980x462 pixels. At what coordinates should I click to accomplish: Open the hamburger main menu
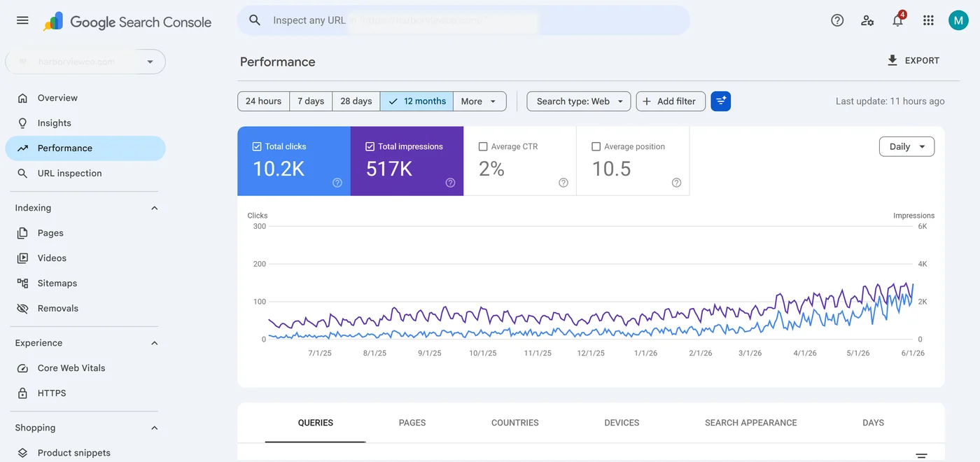click(22, 20)
